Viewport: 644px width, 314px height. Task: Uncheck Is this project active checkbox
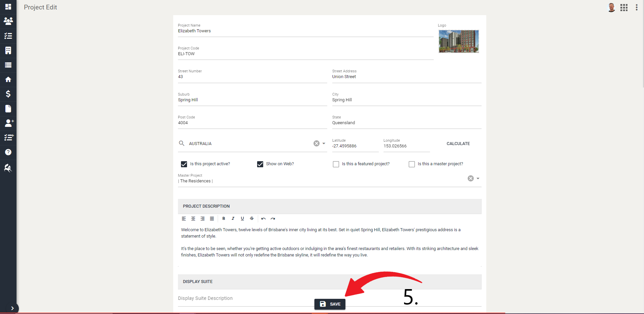184,164
